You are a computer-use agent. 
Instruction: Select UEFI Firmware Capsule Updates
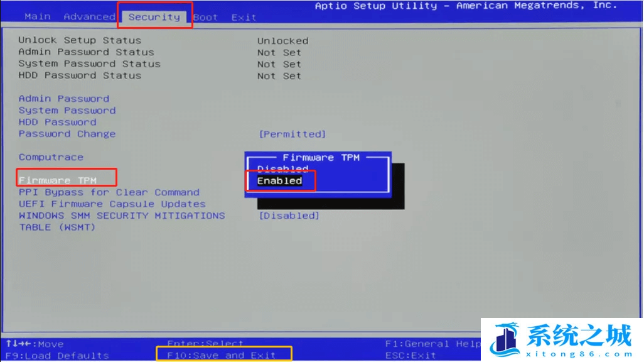pos(112,204)
